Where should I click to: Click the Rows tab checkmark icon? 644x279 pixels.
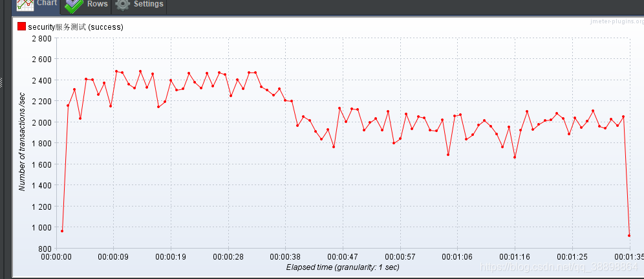coord(74,5)
